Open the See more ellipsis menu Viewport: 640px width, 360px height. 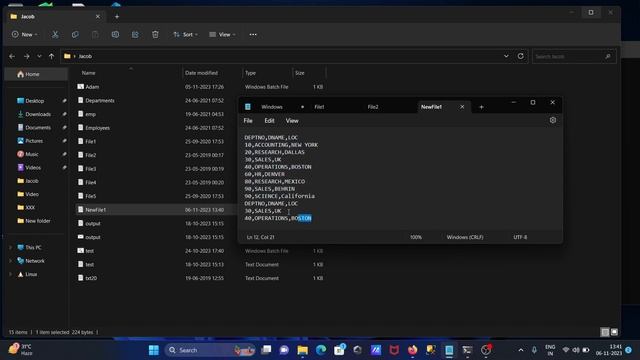[253, 35]
